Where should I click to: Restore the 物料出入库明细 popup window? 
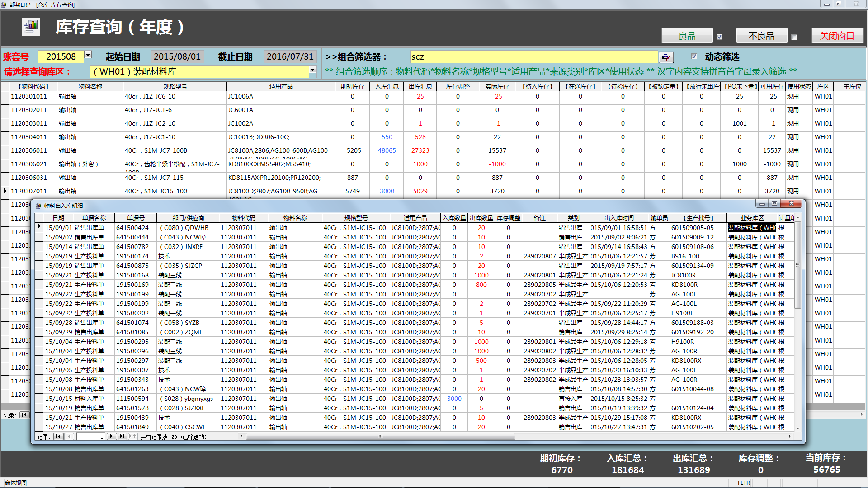(774, 204)
